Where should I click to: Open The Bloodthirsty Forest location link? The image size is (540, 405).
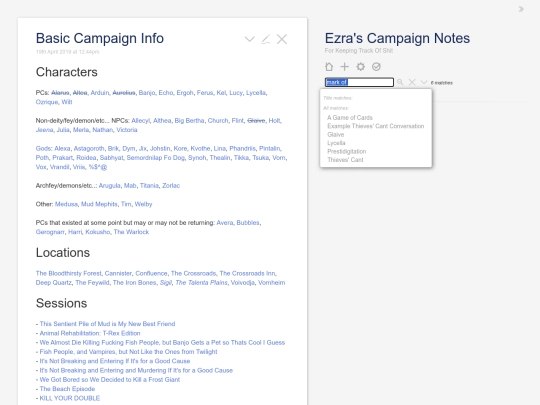(x=69, y=273)
